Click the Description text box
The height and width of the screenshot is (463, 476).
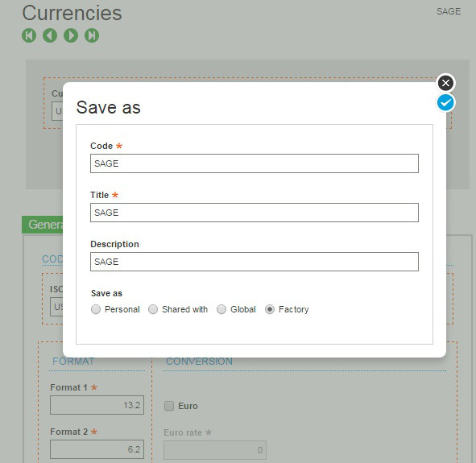pos(255,262)
